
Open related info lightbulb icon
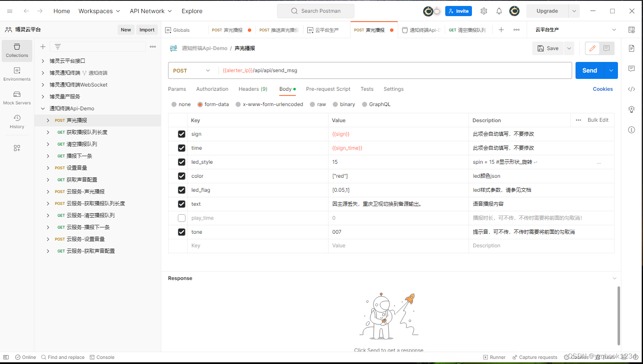[x=632, y=109]
